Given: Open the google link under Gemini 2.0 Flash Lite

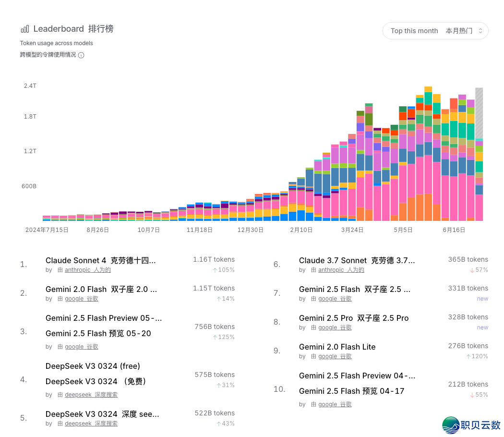Looking at the screenshot, I should click(335, 356).
